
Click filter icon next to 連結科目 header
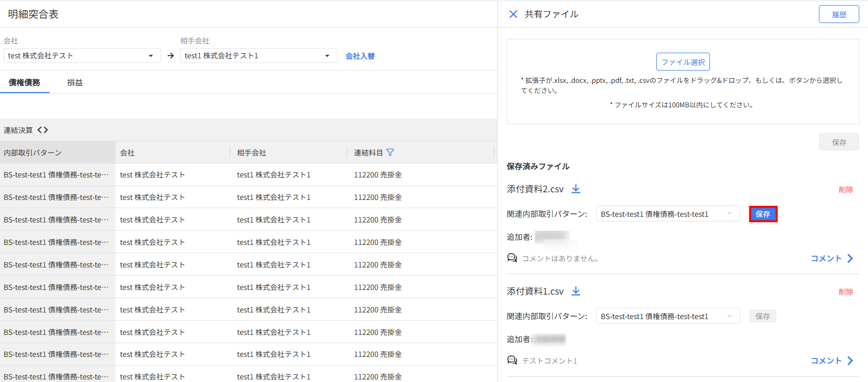click(390, 152)
